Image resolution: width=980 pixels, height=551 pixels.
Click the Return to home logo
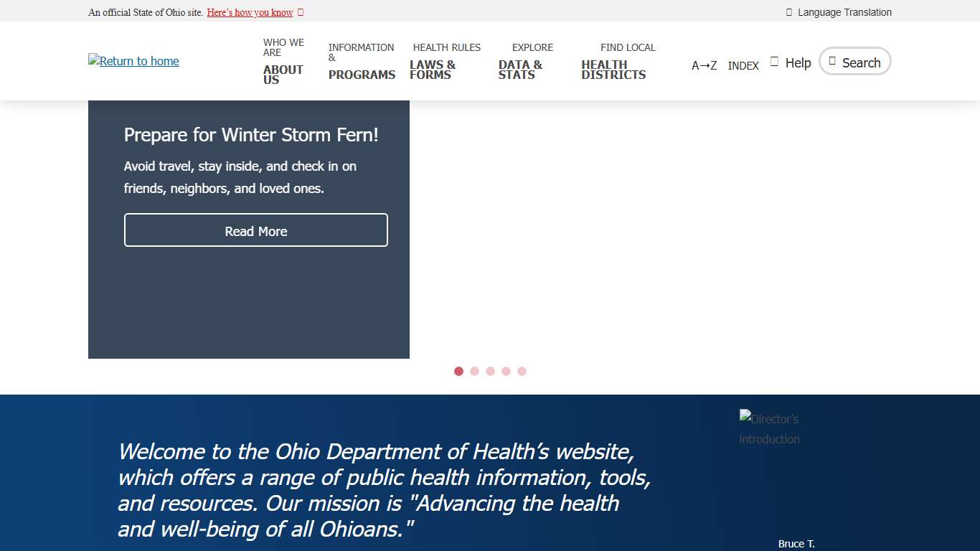tap(133, 61)
